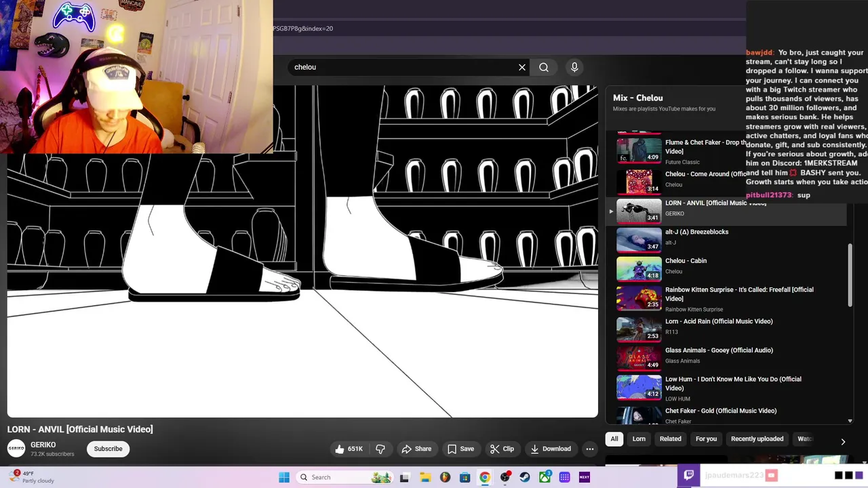This screenshot has width=868, height=488.
Task: Show more filter chips with right arrow
Action: [843, 442]
